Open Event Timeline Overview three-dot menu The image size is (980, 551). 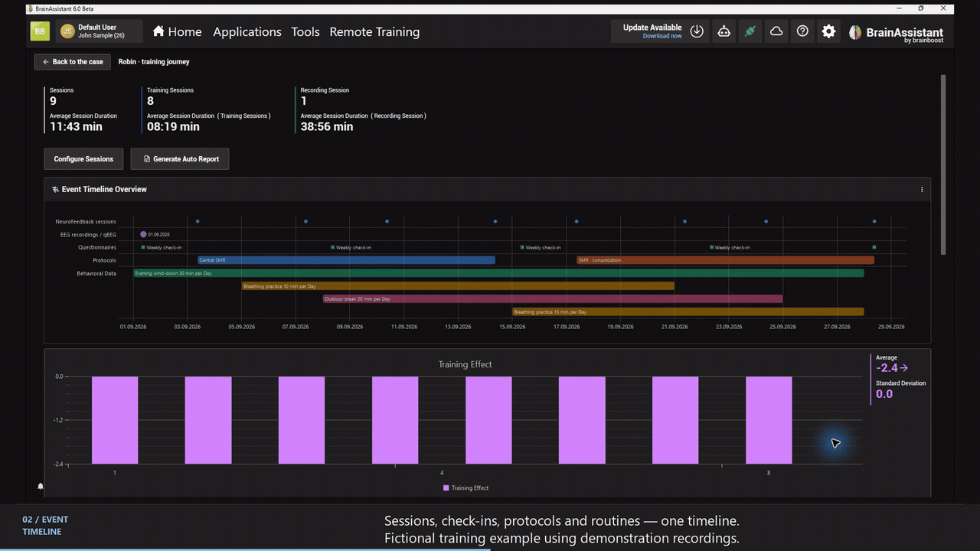tap(922, 190)
